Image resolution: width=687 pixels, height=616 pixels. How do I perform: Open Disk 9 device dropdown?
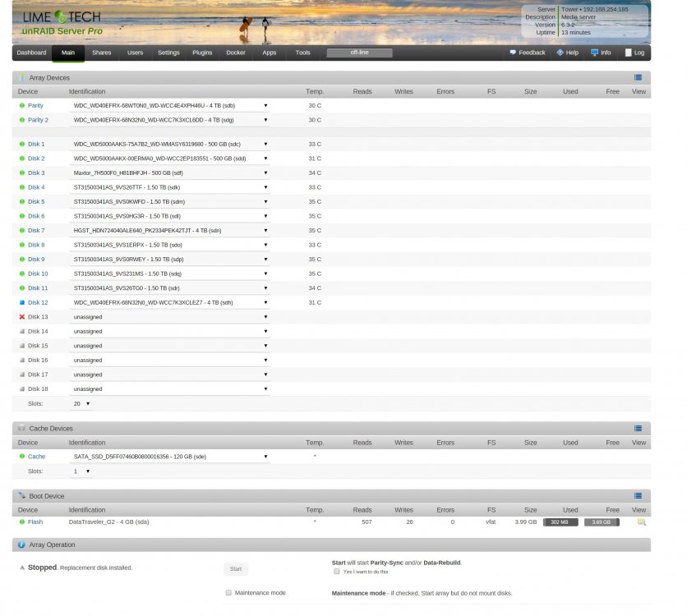(169, 260)
